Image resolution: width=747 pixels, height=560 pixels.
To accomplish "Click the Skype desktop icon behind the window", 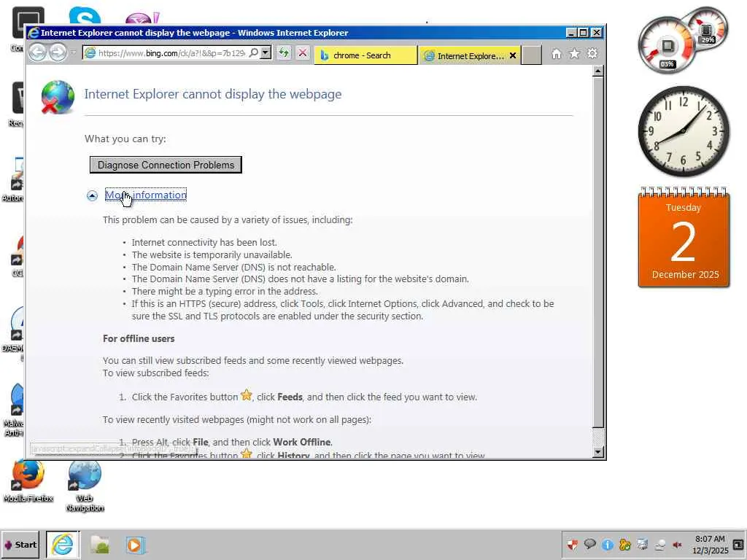I will [x=85, y=15].
